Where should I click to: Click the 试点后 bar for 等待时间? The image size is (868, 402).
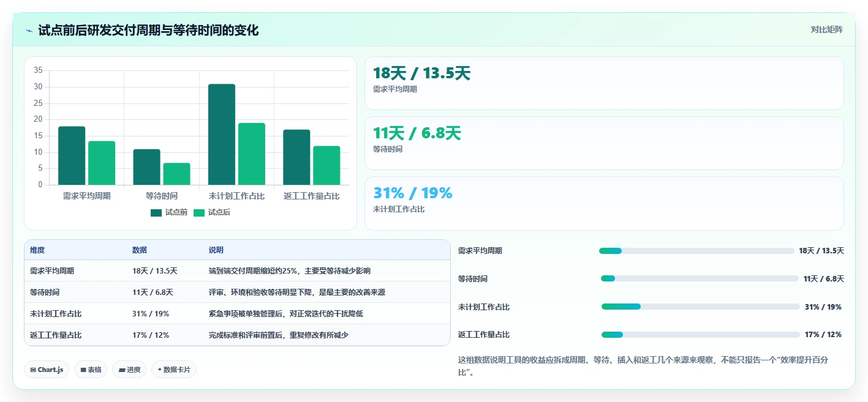click(x=176, y=174)
